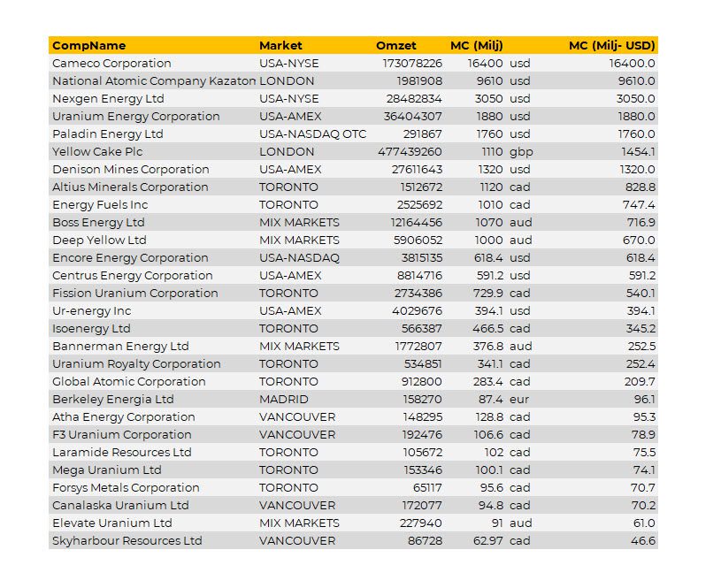
Task: Select the USA-NASDAQ OTC market cell
Action: pyautogui.click(x=312, y=134)
